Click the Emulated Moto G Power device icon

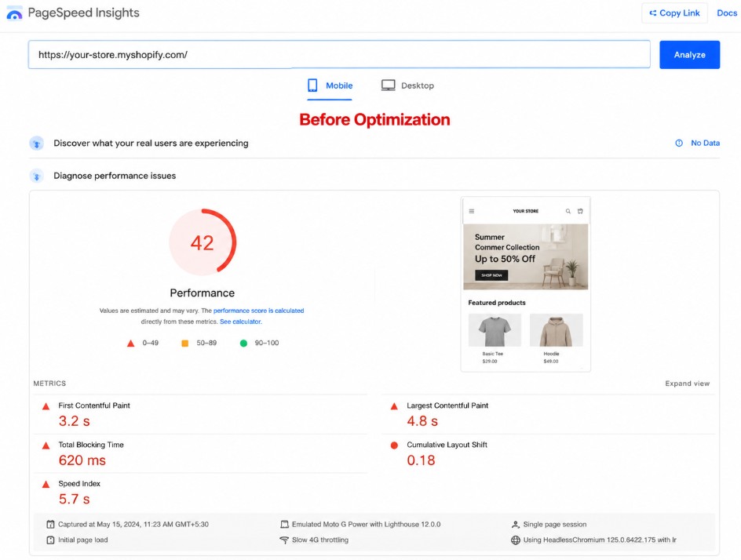(284, 524)
